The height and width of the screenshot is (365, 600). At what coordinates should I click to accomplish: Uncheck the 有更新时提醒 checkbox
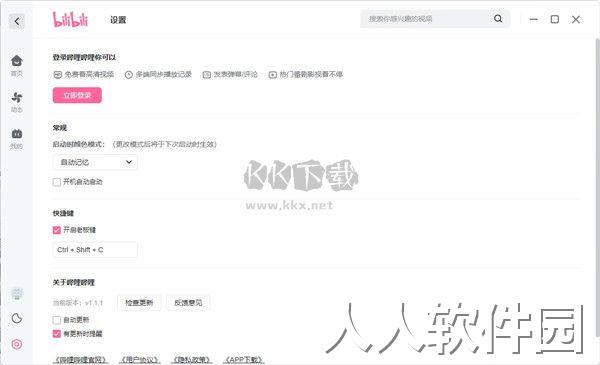[57, 334]
